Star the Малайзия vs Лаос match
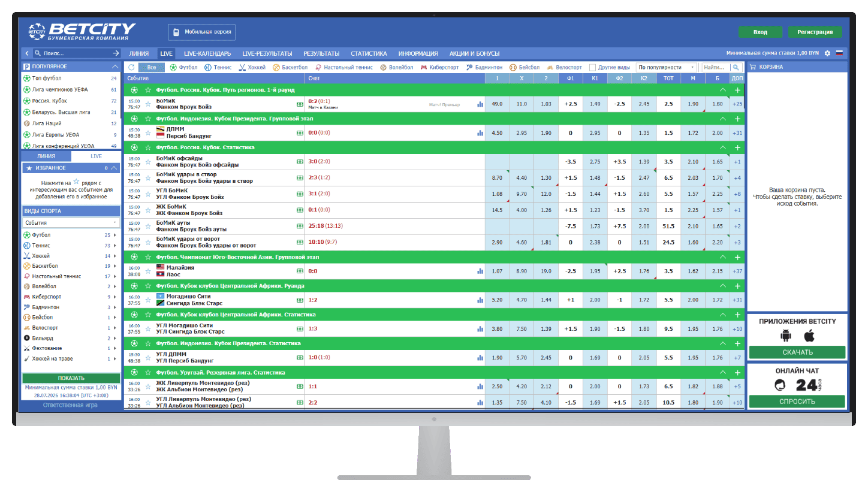The width and height of the screenshot is (868, 492). coord(148,271)
